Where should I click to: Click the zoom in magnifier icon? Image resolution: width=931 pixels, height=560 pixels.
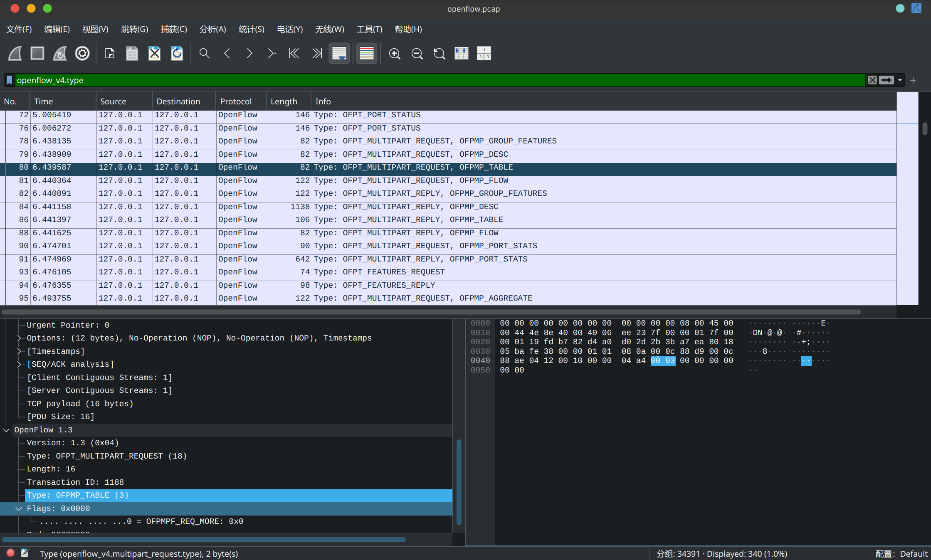point(394,53)
